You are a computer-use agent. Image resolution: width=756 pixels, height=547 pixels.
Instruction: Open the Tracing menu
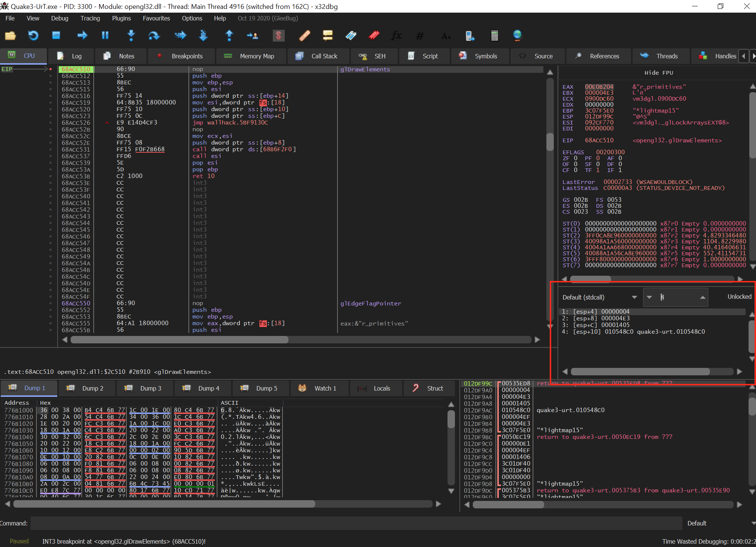click(90, 18)
